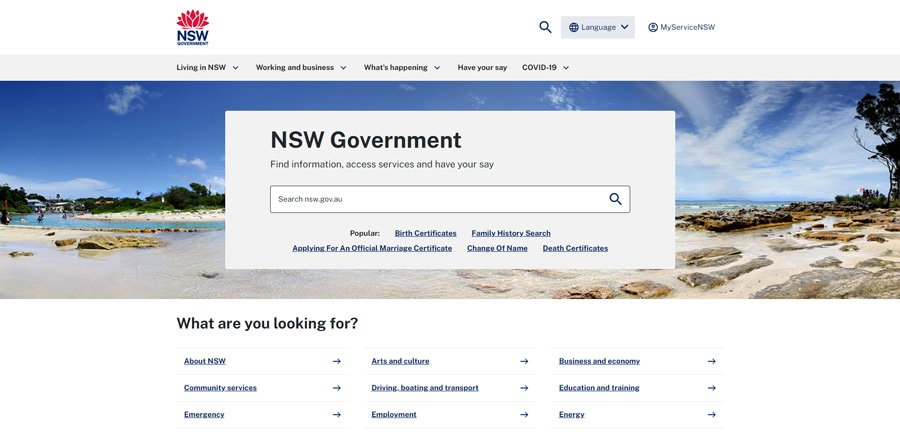
Task: Open Arts and culture category link
Action: pos(400,361)
